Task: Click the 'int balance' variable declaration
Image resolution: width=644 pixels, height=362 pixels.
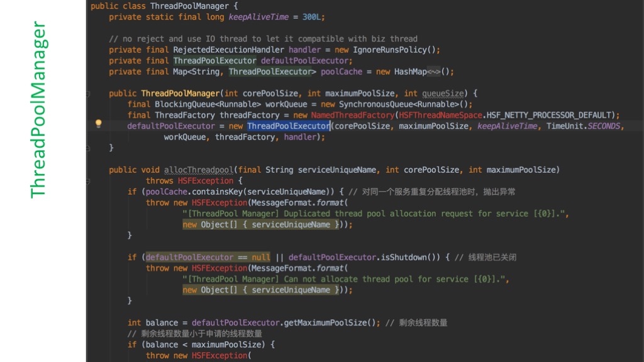Action: point(152,322)
